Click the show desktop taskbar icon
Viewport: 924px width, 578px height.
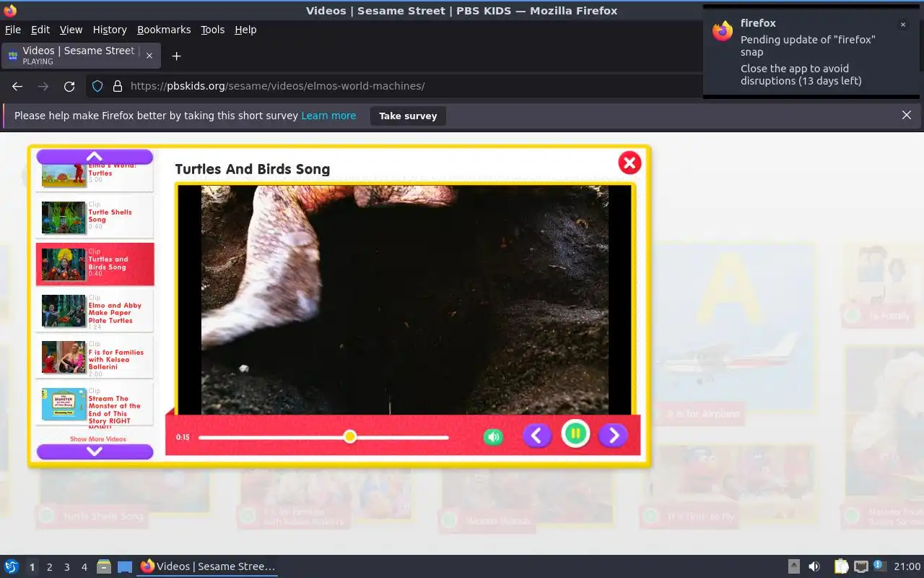(x=125, y=566)
